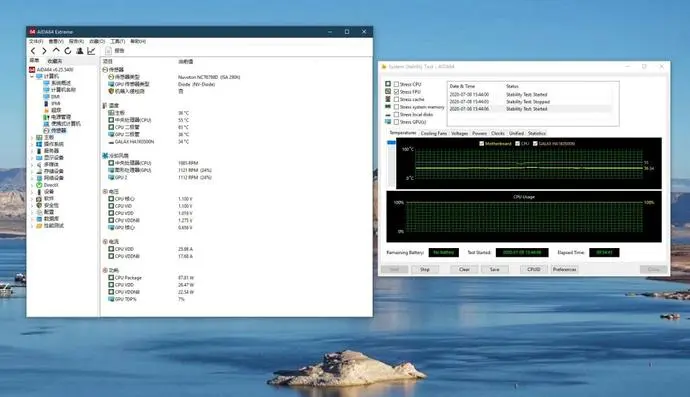Expand the Motherboard tree node below Sensor
Image resolution: width=690 pixels, height=397 pixels.
tap(32, 137)
